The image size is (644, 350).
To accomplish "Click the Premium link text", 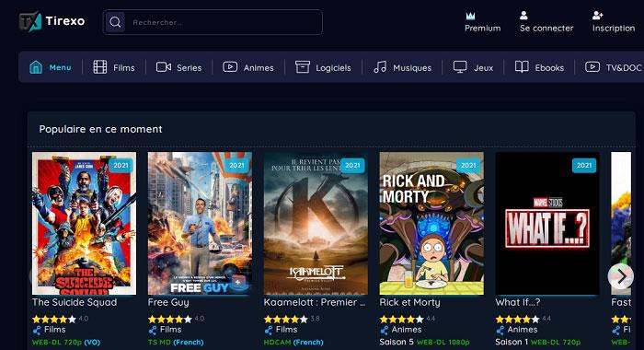I will click(483, 29).
